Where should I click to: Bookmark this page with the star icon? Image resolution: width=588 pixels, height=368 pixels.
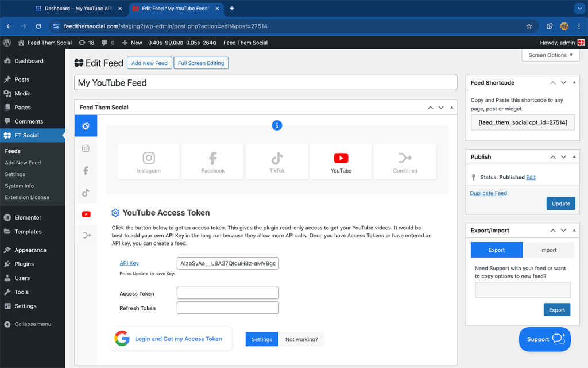tap(529, 26)
